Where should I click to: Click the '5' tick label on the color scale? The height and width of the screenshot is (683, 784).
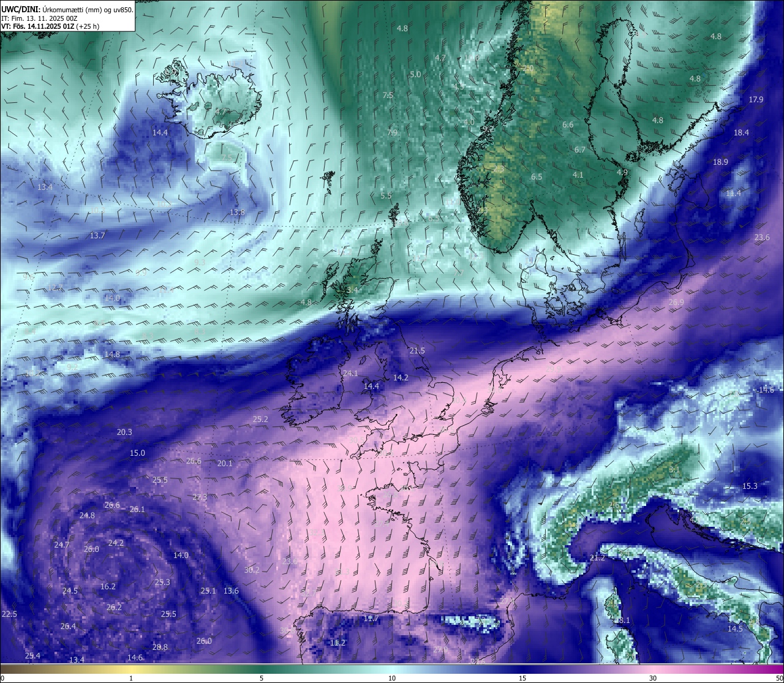point(262,678)
